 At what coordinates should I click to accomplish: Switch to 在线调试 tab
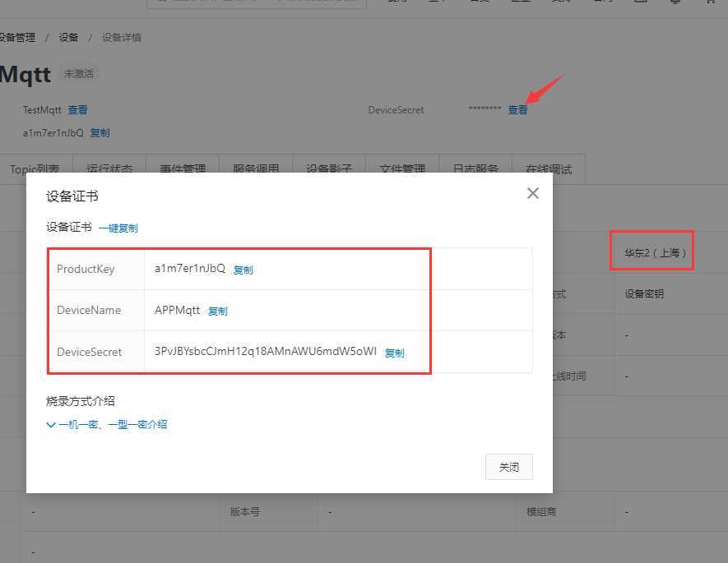pyautogui.click(x=549, y=168)
